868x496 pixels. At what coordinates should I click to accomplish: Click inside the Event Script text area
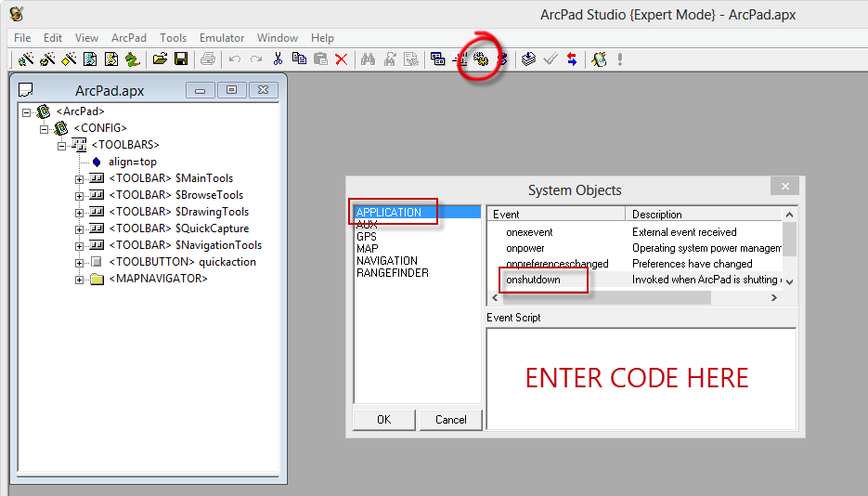click(641, 379)
